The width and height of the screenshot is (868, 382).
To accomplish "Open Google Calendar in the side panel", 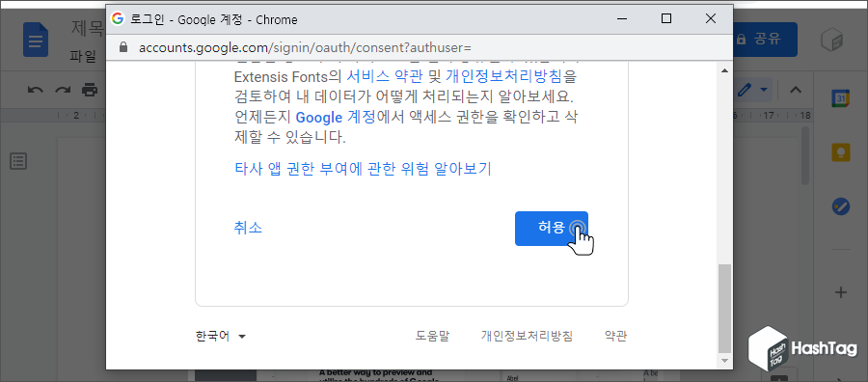I will click(x=841, y=98).
